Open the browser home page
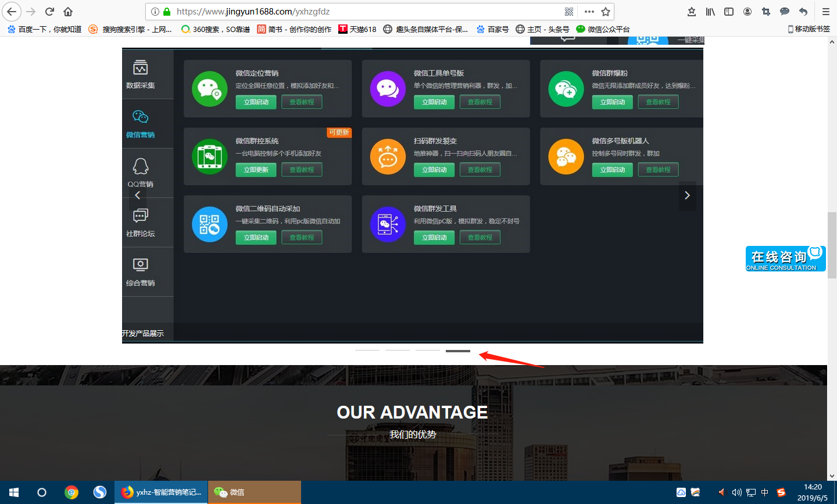This screenshot has width=837, height=504. 68,12
